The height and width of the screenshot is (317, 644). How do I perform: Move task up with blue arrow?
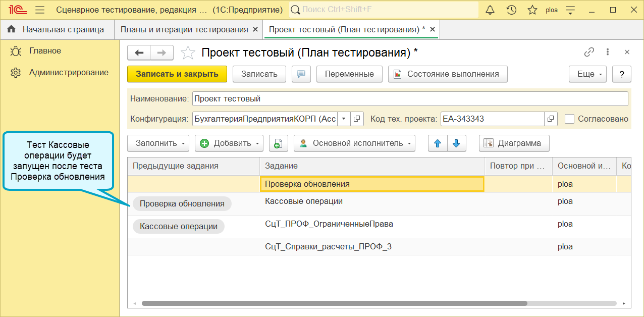(438, 143)
